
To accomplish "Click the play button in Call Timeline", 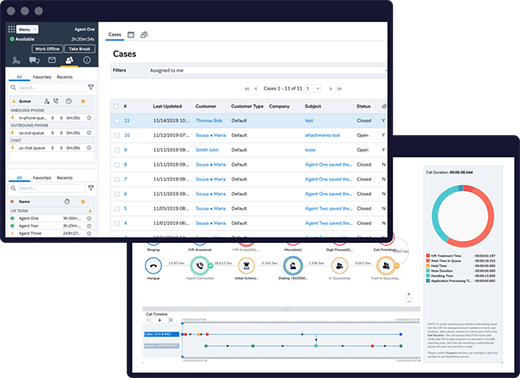I will pos(160,320).
